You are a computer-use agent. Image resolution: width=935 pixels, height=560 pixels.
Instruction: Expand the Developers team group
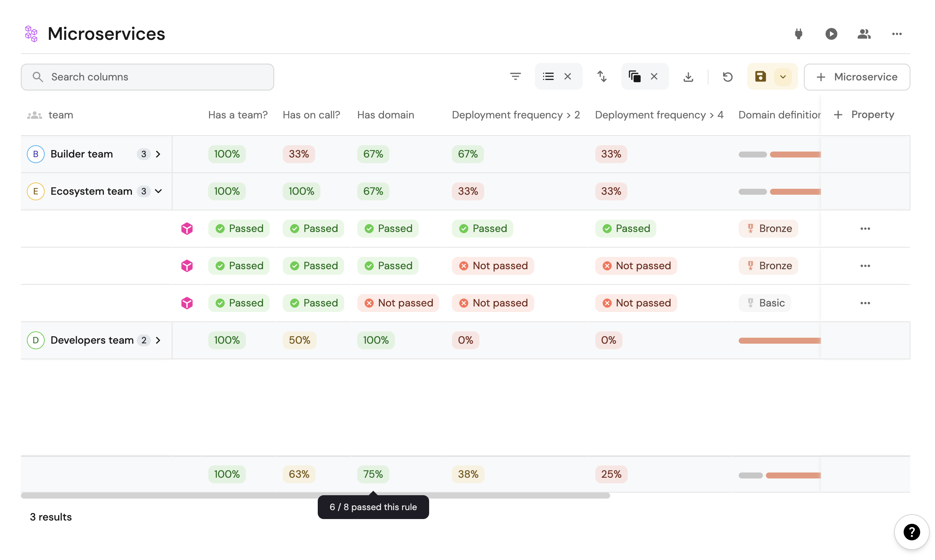[x=158, y=340]
